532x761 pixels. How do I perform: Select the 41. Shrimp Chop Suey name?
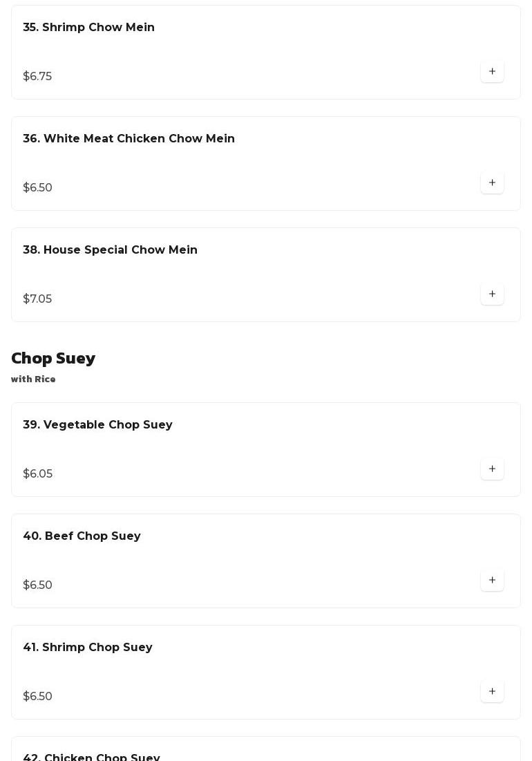(x=87, y=648)
